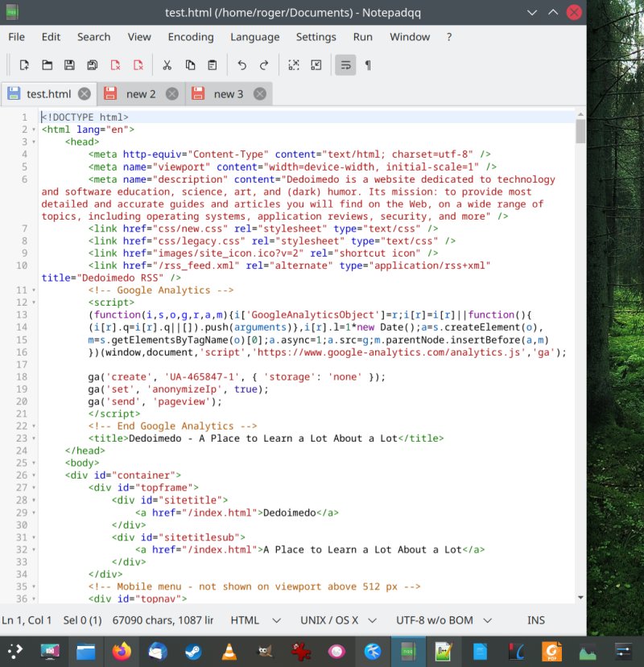Click the vertical scrollbar thumb
The width and height of the screenshot is (644, 667).
[580, 130]
